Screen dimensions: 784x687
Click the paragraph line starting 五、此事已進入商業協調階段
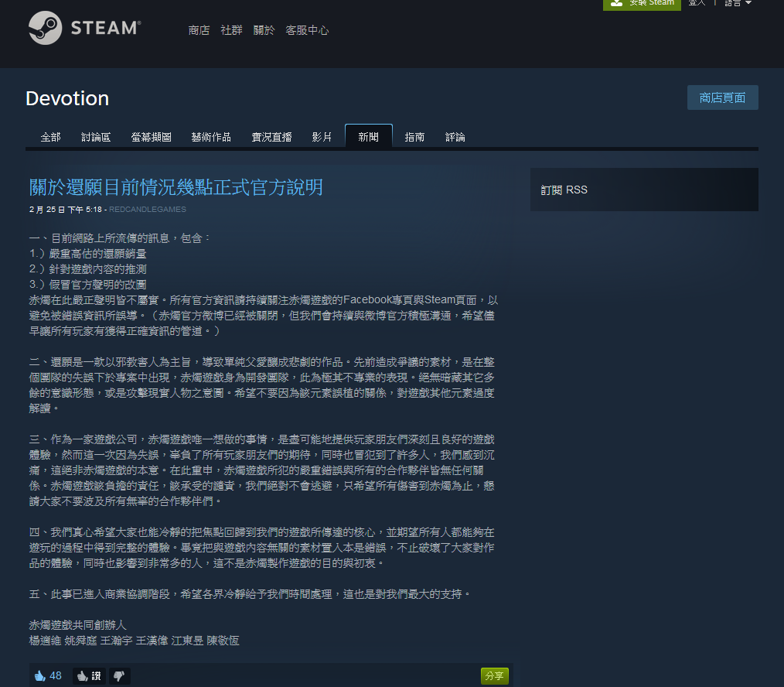click(250, 594)
